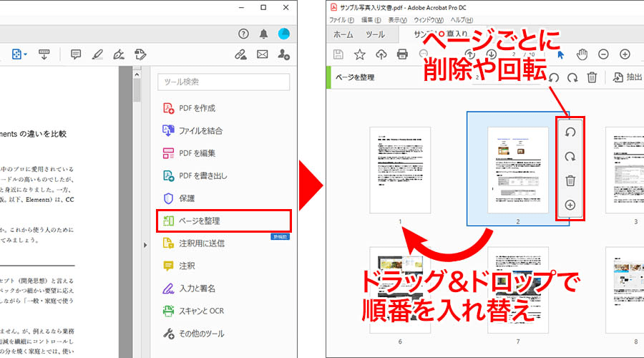Switch to the ツール tab
This screenshot has height=358, width=644.
(376, 34)
